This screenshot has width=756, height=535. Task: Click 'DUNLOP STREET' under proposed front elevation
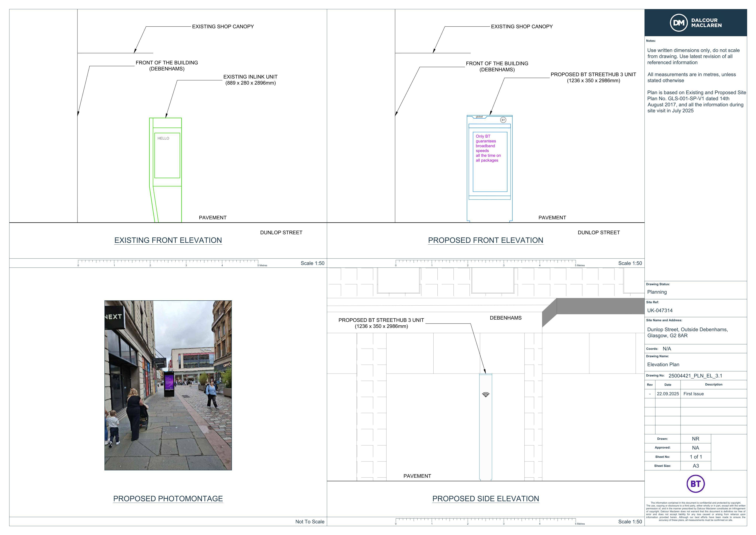point(599,232)
